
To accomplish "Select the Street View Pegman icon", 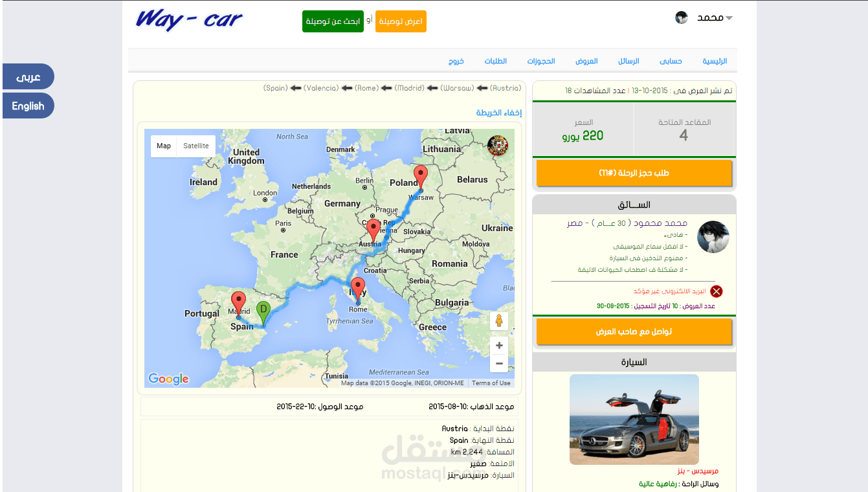I will click(498, 321).
